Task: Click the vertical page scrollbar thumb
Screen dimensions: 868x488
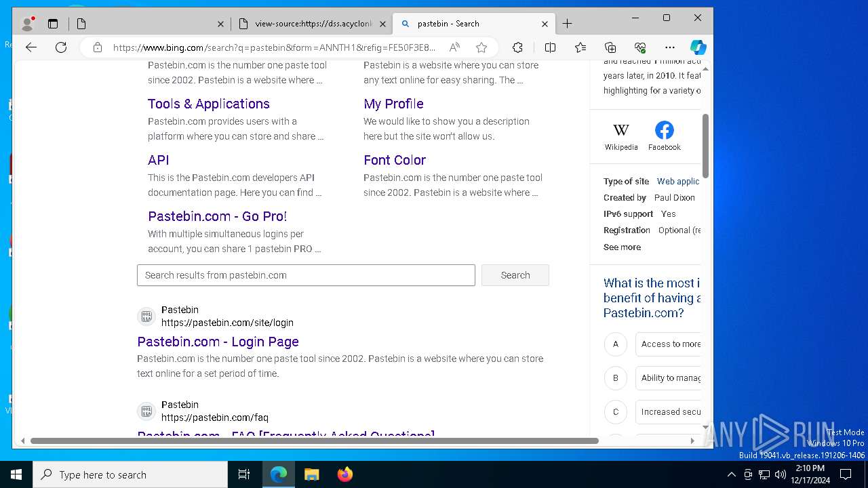Action: 705,146
